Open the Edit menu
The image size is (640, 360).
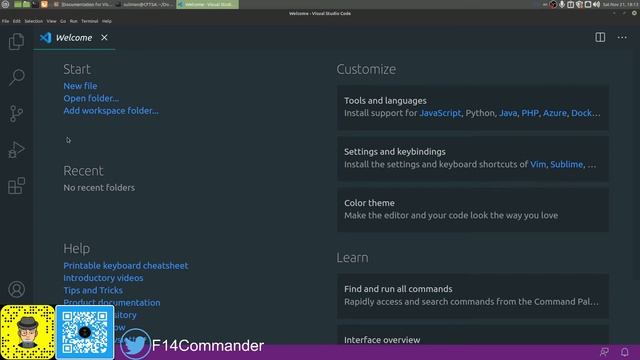pos(16,21)
